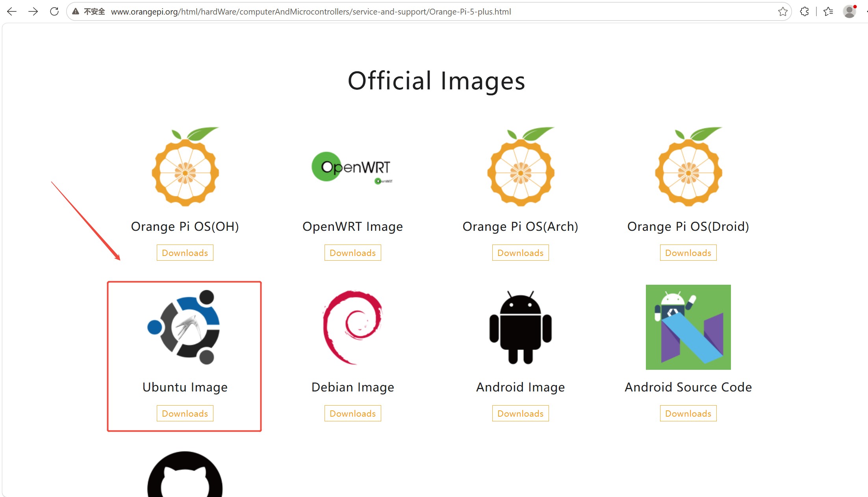This screenshot has width=868, height=497.
Task: Click the 'Android Image' title text
Action: click(x=521, y=387)
